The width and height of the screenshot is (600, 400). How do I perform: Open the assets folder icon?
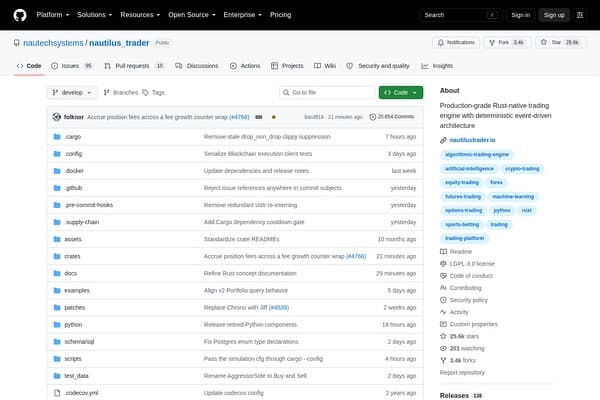(57, 239)
